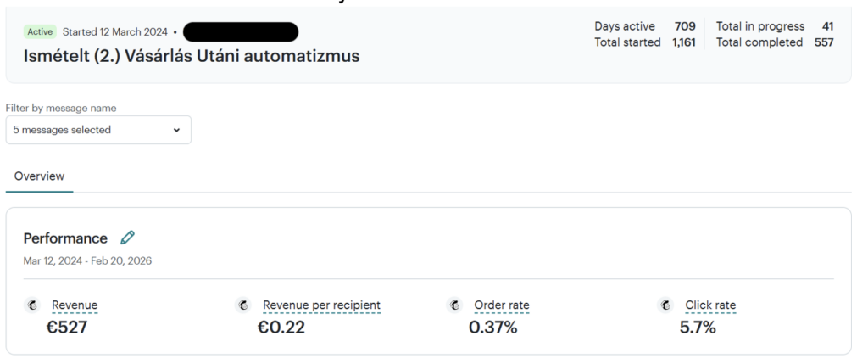
Task: Click the icon left of Order rate
Action: [455, 305]
